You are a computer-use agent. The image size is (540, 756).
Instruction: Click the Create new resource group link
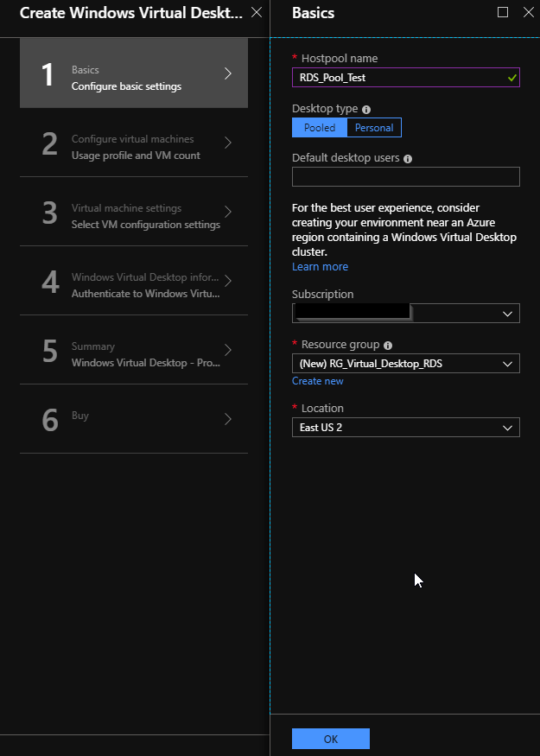coord(318,381)
